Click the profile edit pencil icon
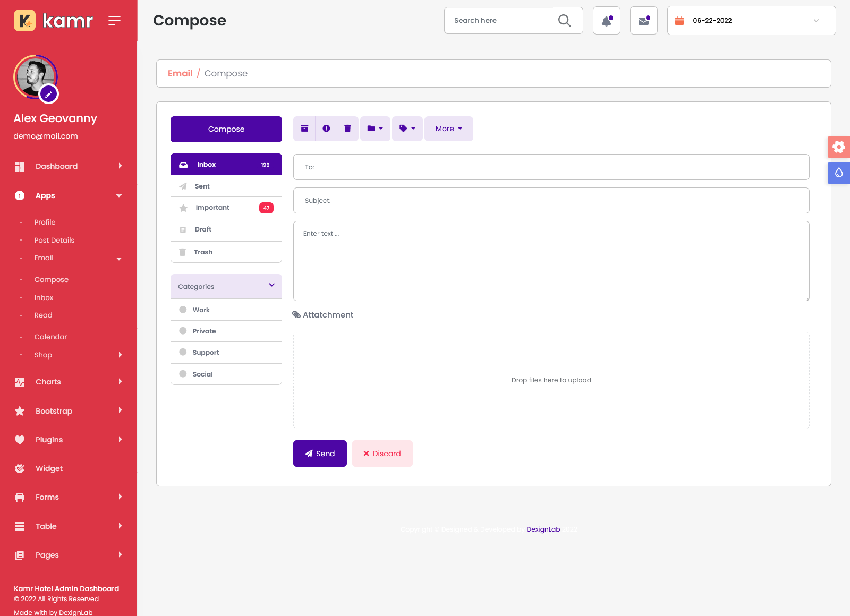This screenshot has width=850, height=616. [48, 95]
